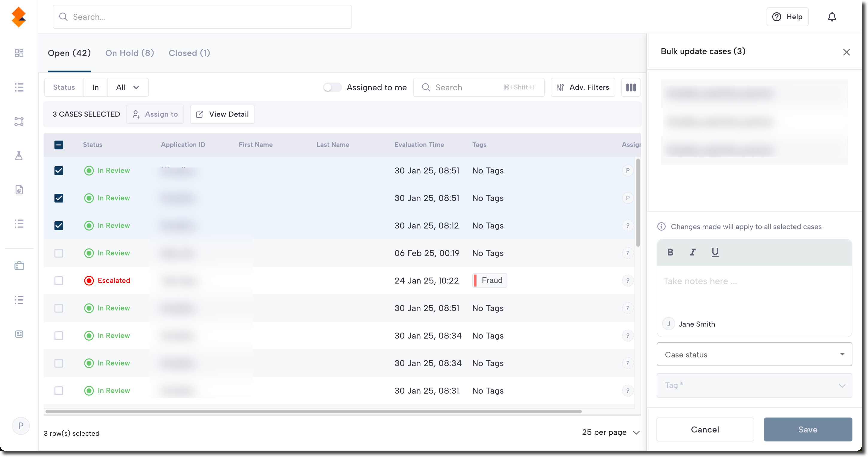Switch to the On Hold (8) tab

(x=130, y=53)
